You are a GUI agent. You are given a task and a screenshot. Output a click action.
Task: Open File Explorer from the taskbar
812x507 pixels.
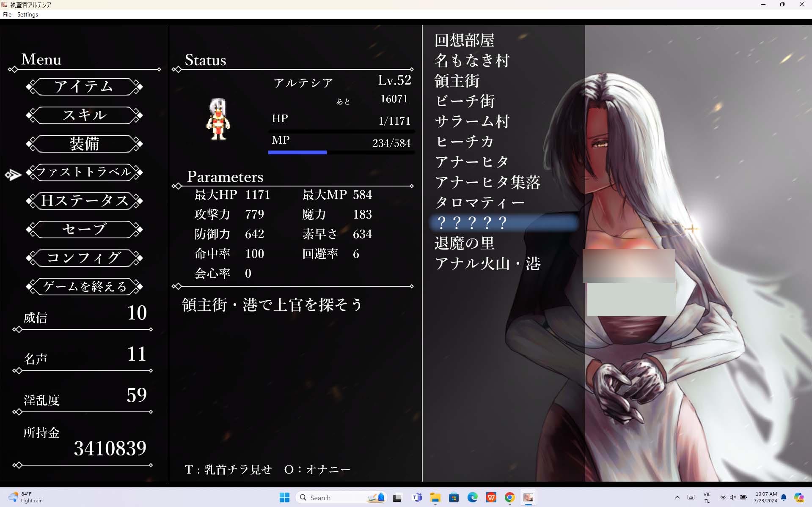click(x=435, y=498)
